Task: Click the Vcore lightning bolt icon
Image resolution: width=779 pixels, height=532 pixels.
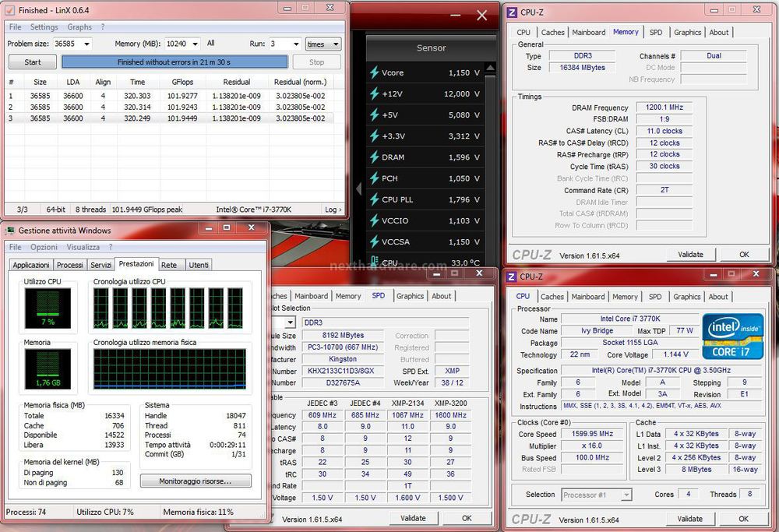Action: pyautogui.click(x=374, y=72)
